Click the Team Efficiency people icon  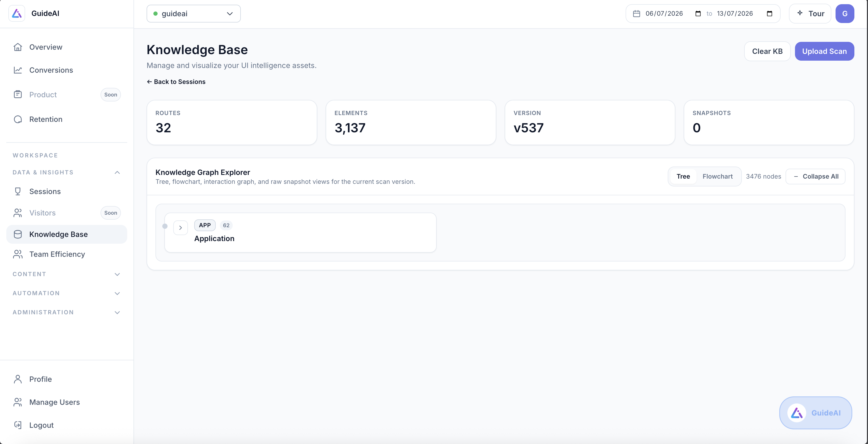coord(18,254)
